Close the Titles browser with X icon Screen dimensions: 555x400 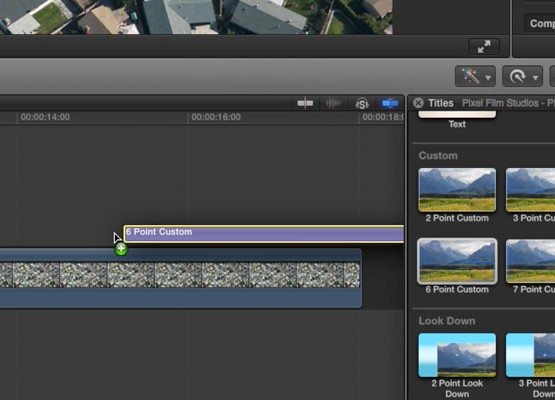tap(418, 103)
